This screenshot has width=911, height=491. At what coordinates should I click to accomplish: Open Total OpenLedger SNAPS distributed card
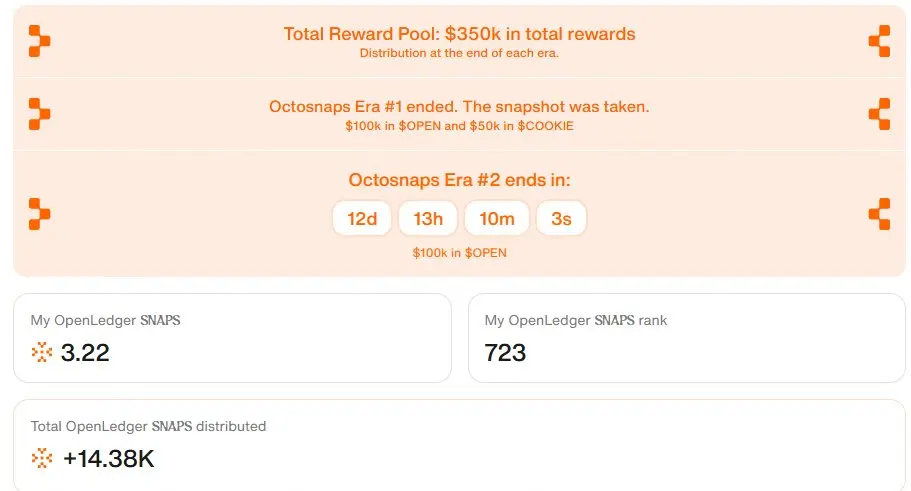point(459,446)
